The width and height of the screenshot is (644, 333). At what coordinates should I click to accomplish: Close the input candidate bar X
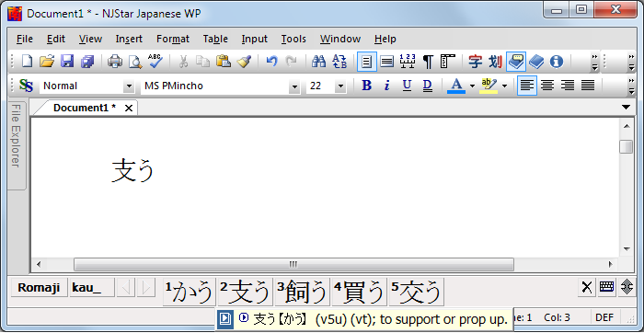pos(587,288)
